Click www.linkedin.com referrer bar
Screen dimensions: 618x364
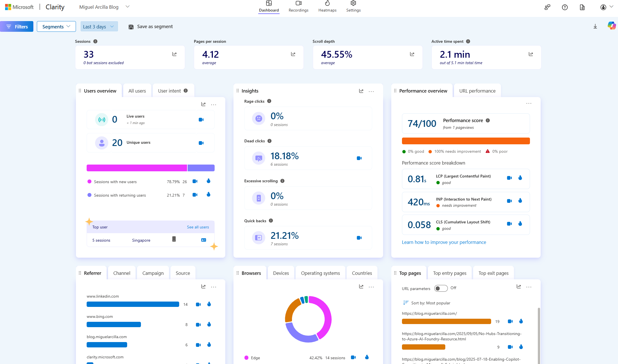(133, 304)
